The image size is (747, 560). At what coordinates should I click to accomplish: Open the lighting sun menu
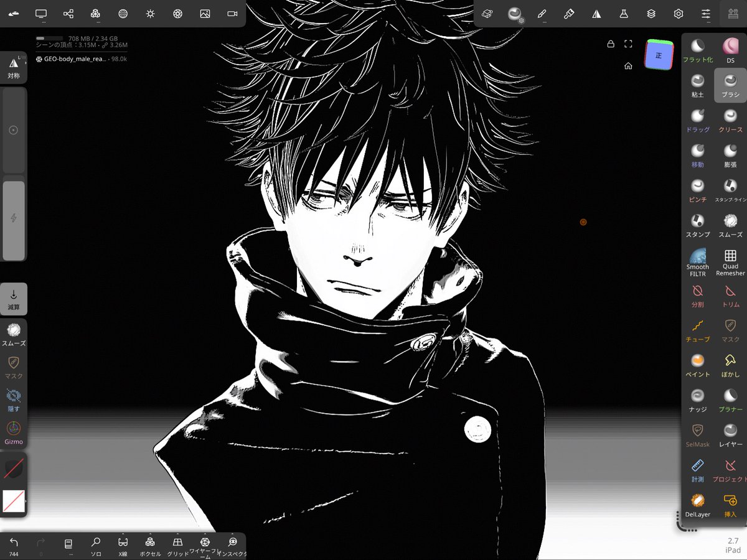150,13
